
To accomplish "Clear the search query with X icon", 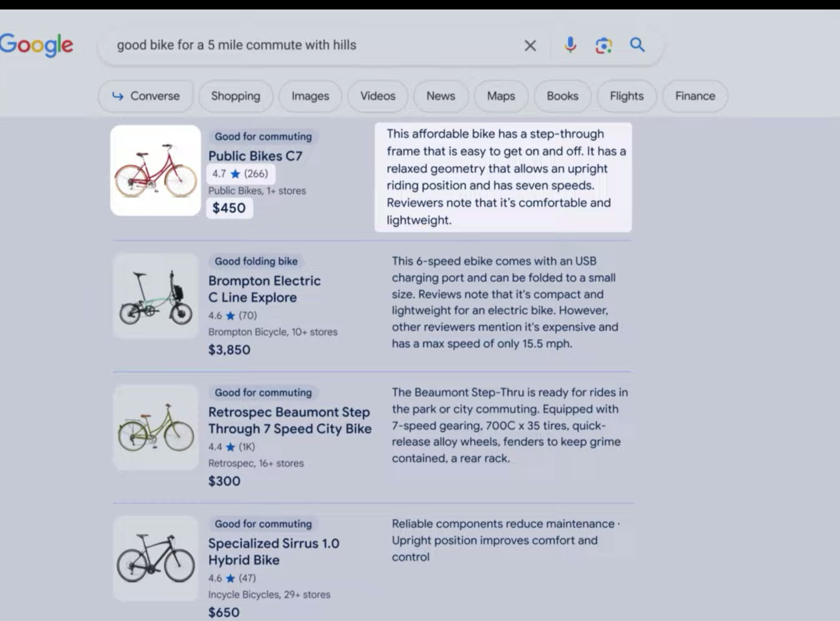I will [x=530, y=45].
